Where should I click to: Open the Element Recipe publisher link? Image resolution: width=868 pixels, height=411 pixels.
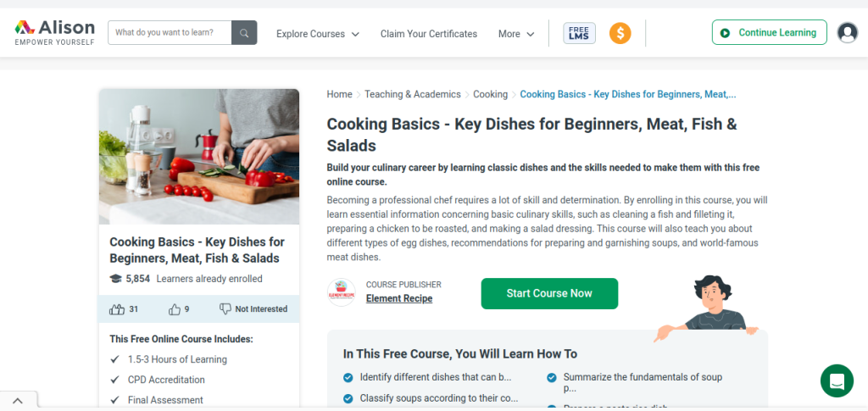[399, 298]
